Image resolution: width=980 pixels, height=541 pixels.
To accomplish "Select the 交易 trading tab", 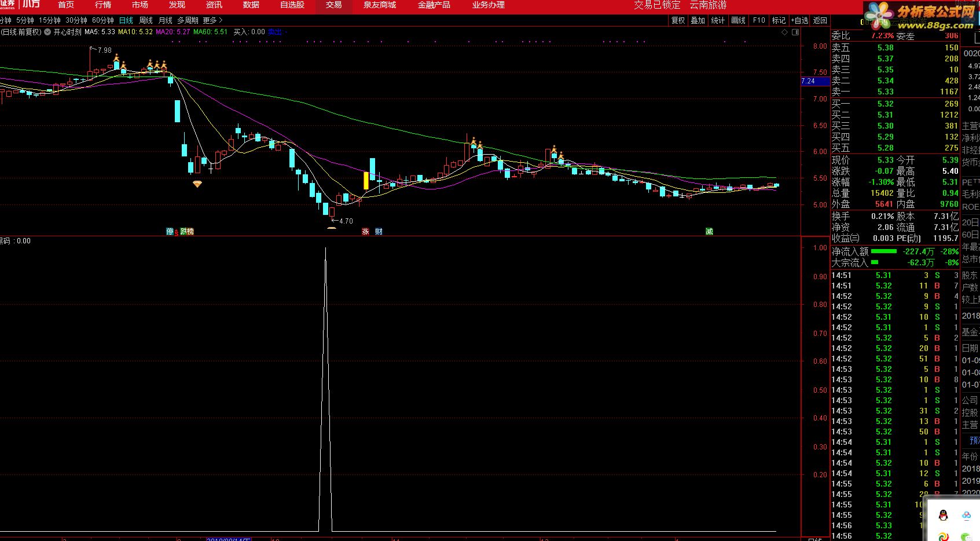I will 334,5.
